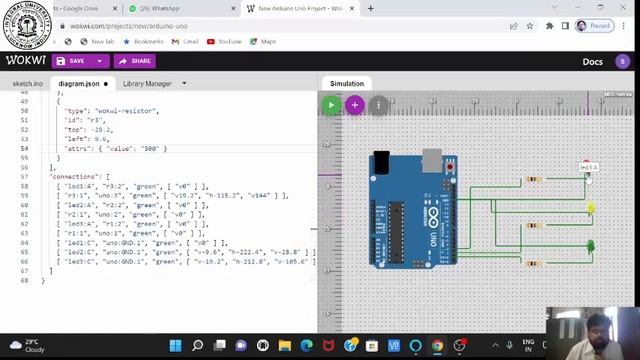The image size is (640, 360).
Task: Switch to the sketch.ino tab
Action: click(x=27, y=84)
